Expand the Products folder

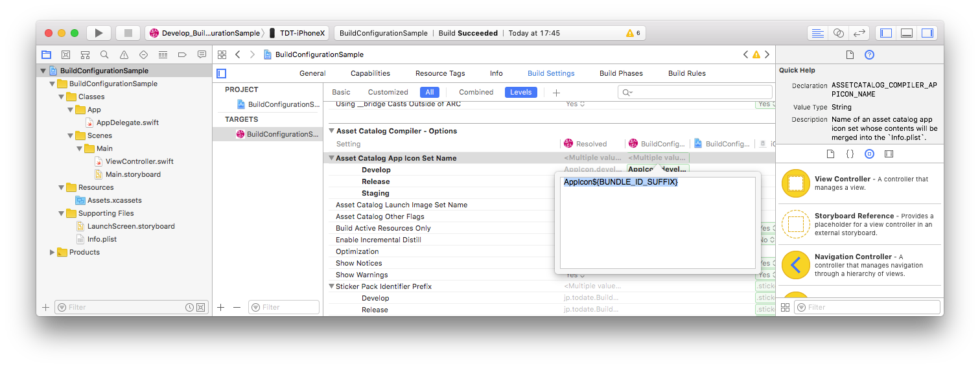click(x=52, y=252)
